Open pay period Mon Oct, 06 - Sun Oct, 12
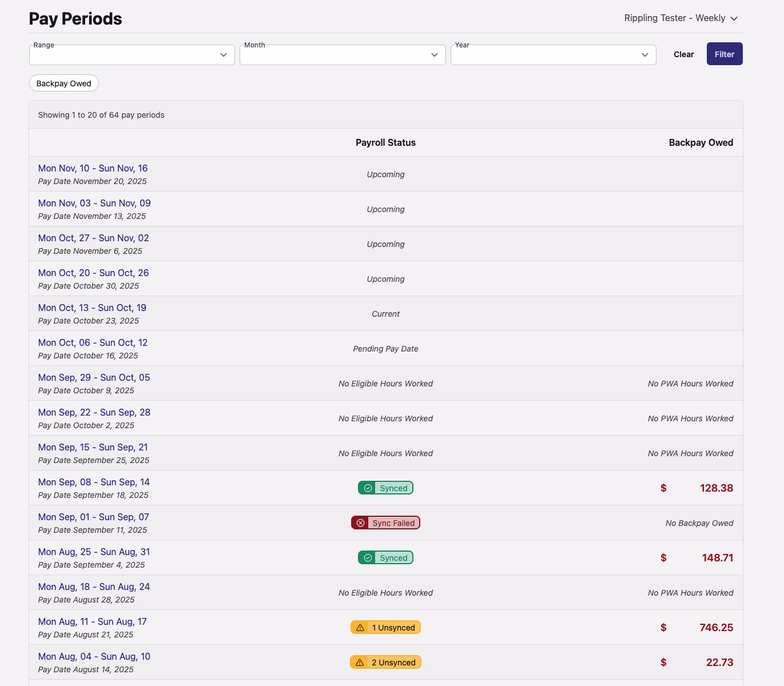The width and height of the screenshot is (784, 686). click(x=93, y=342)
